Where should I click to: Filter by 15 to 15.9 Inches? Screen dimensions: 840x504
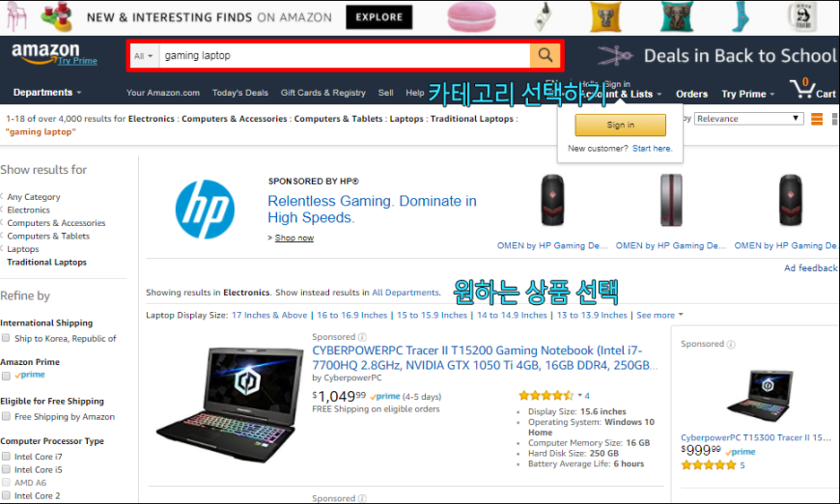point(432,315)
